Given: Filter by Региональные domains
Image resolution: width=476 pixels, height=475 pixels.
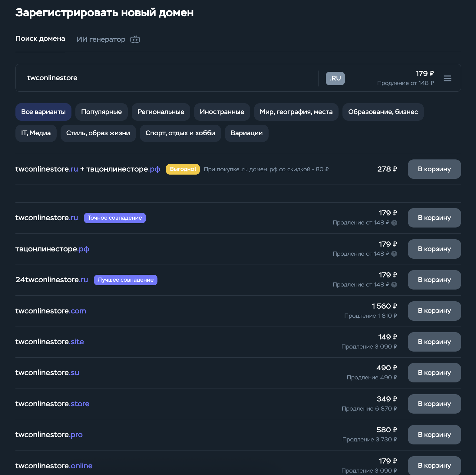Looking at the screenshot, I should tap(161, 112).
